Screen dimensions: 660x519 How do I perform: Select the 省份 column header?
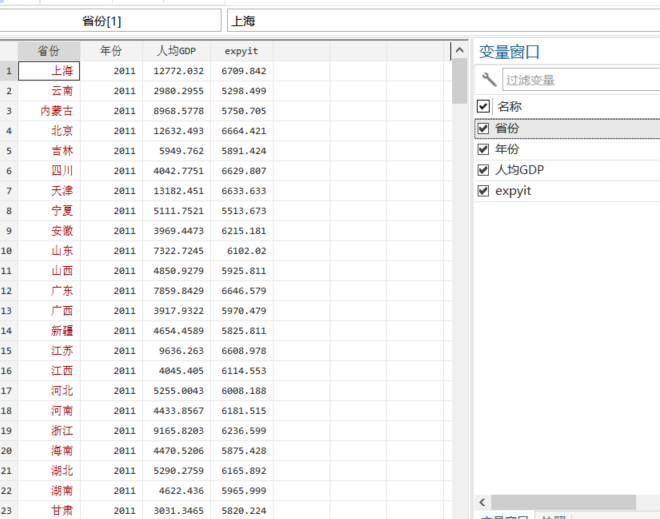tap(49, 51)
